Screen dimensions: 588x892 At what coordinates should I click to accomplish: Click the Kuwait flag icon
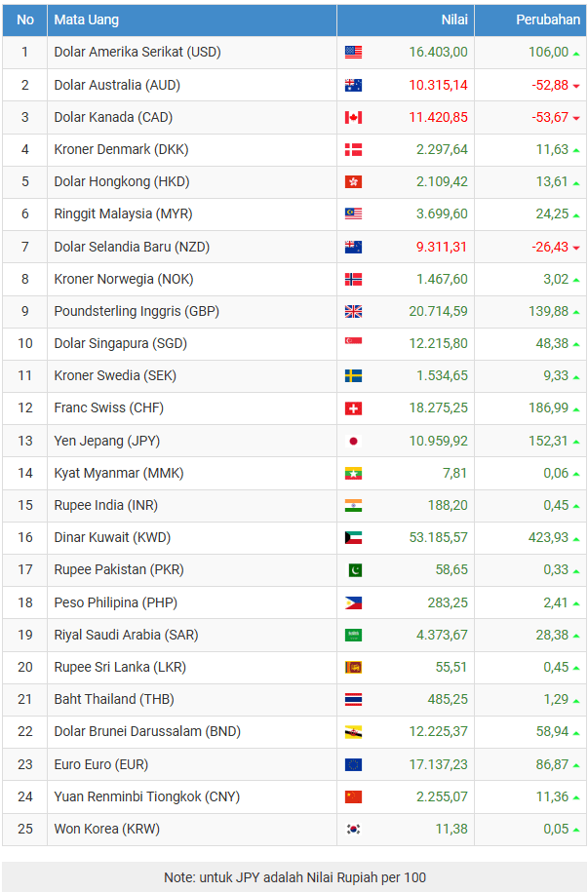353,537
